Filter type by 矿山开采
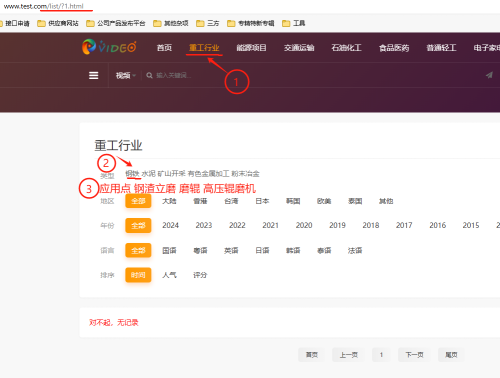Image resolution: width=500 pixels, height=378 pixels. coord(172,174)
